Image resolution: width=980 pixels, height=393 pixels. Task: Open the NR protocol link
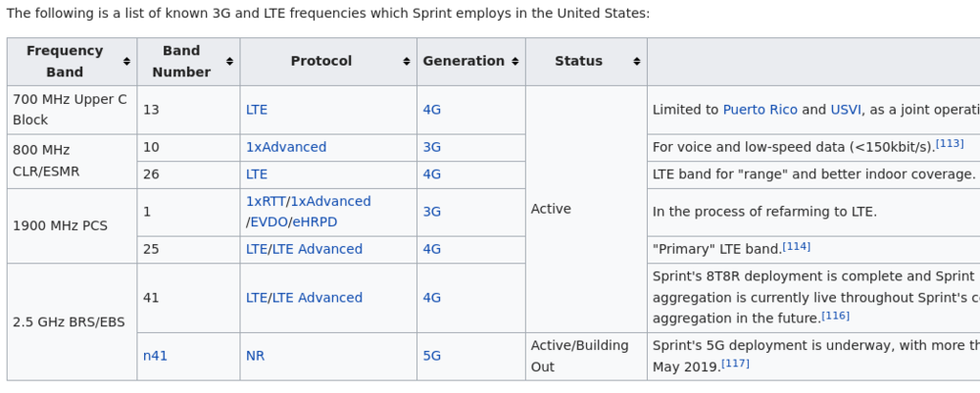coord(255,356)
